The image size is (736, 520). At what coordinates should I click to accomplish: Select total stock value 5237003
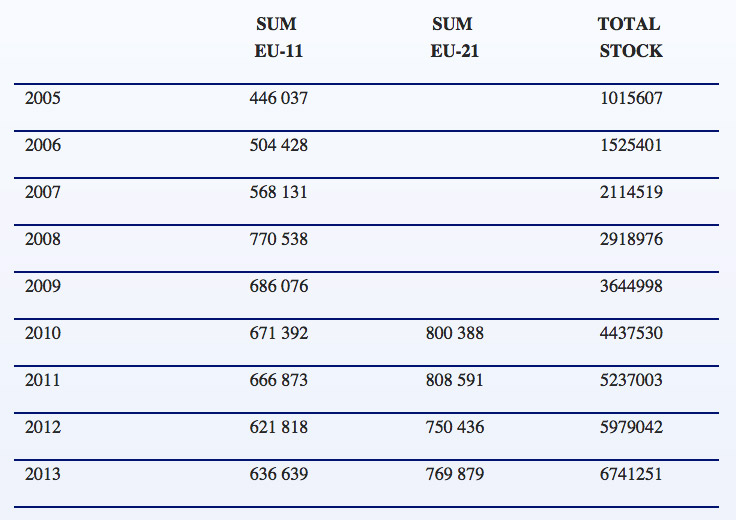click(630, 380)
